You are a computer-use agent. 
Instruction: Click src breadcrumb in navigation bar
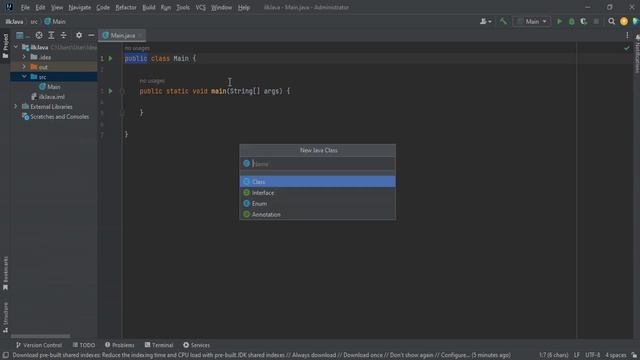click(34, 22)
